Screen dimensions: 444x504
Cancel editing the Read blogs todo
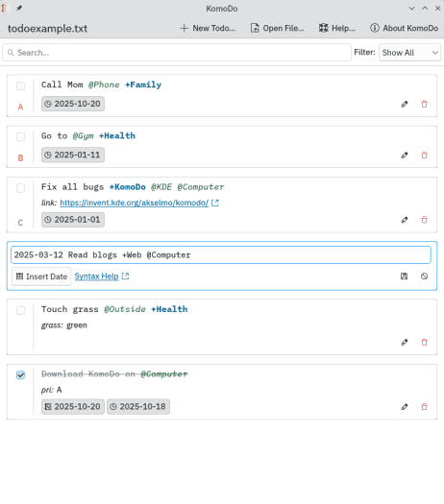point(425,276)
